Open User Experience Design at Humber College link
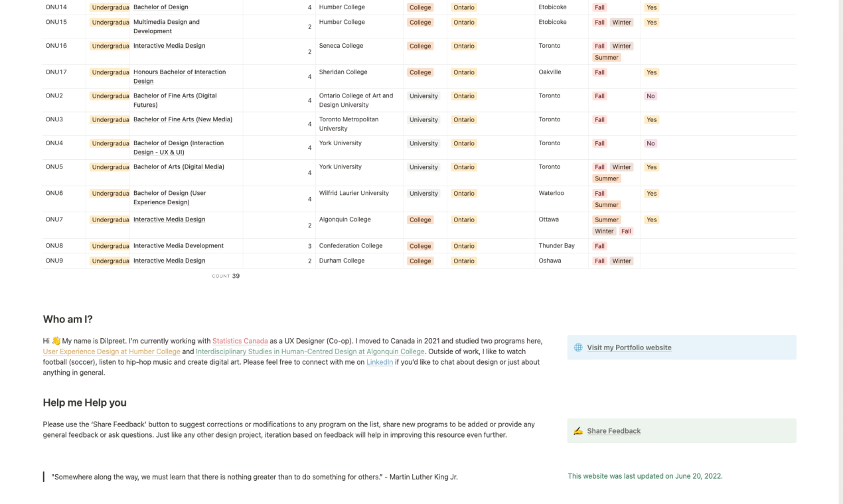843x504 pixels. click(x=111, y=351)
